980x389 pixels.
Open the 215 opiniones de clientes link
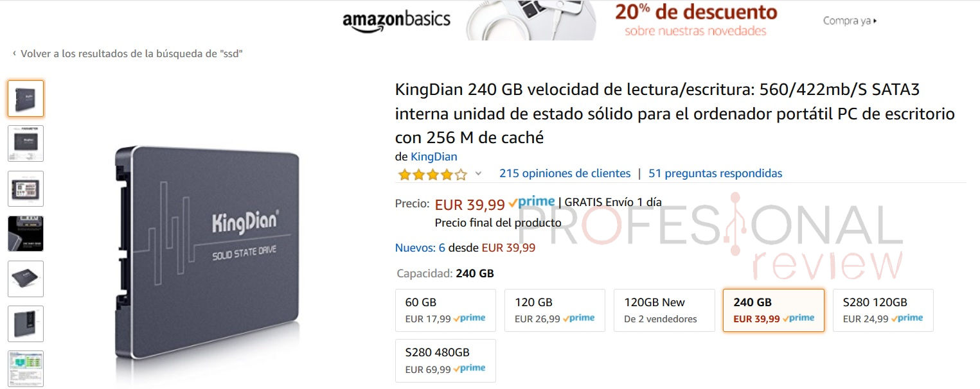point(565,173)
